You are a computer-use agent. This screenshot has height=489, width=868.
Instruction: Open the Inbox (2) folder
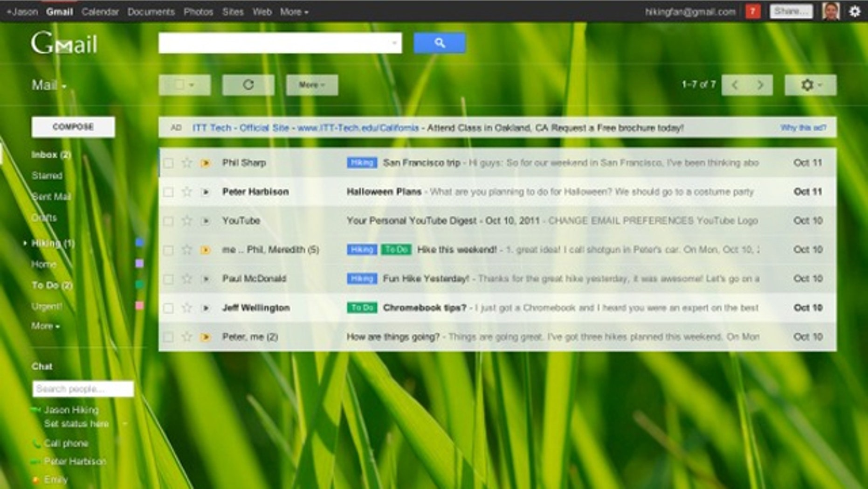51,154
